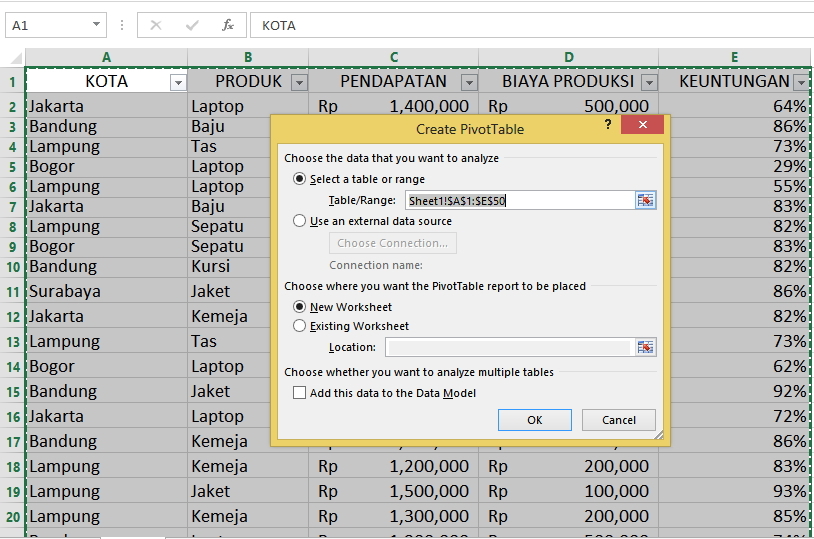The width and height of the screenshot is (814, 539).
Task: Open the Insert Function fx icon
Action: [227, 25]
